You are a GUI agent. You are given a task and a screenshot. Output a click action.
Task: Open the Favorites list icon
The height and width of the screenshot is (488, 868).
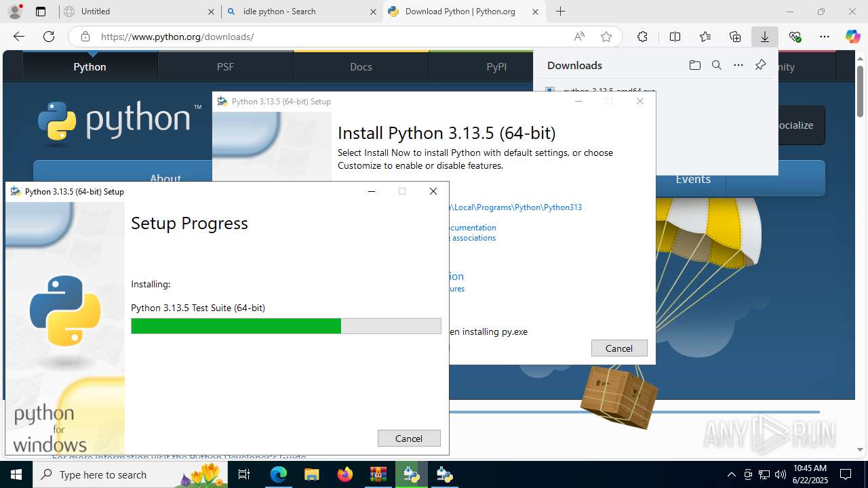[705, 37]
